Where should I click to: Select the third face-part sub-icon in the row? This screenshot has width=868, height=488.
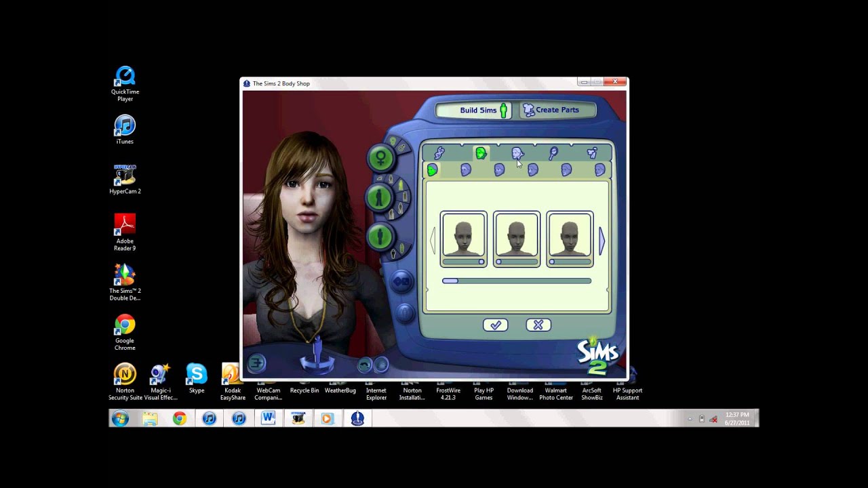click(x=499, y=170)
